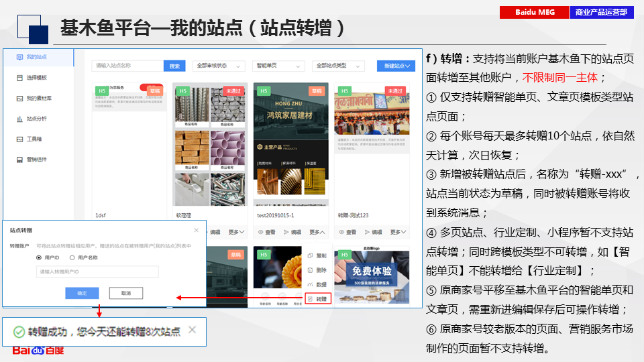Click eye icon beside 查看 on 转赠-测试123
Screen dimensions: 644x362
click(x=341, y=232)
